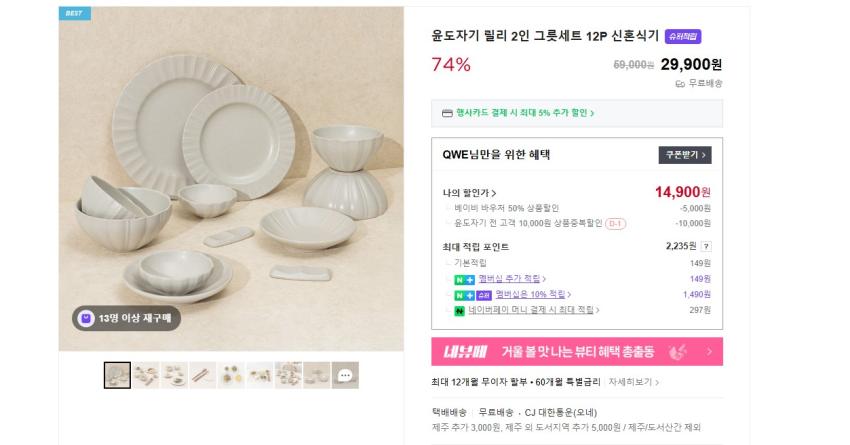Expand 자세히보기 installment details
This screenshot has width=850, height=445.
(634, 382)
